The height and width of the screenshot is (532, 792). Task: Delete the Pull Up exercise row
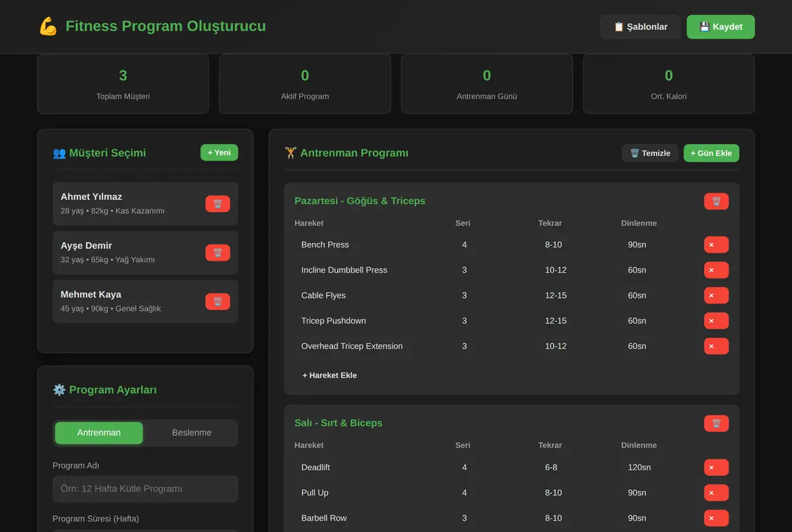[716, 493]
